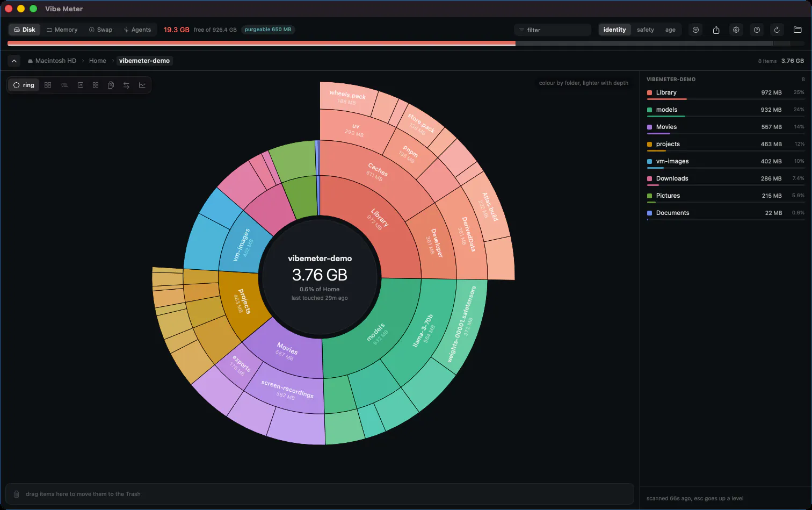Image resolution: width=812 pixels, height=510 pixels.
Task: Click the DerivedData segment in the ring
Action: [x=466, y=235]
